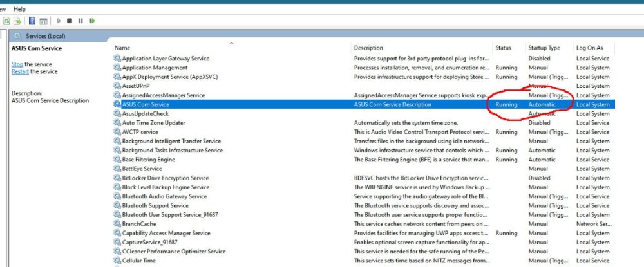Select the Cellular Time service name
The width and height of the screenshot is (644, 267).
coord(139,261)
